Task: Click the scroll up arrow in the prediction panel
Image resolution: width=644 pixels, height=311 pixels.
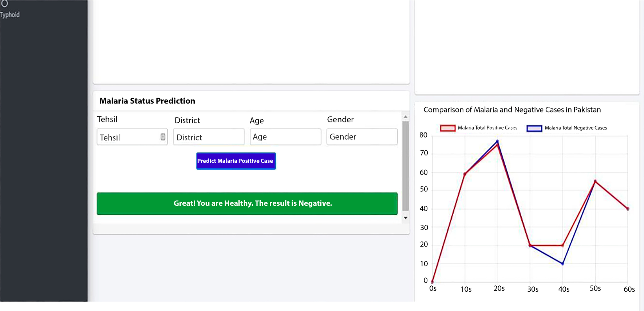Action: [x=406, y=117]
